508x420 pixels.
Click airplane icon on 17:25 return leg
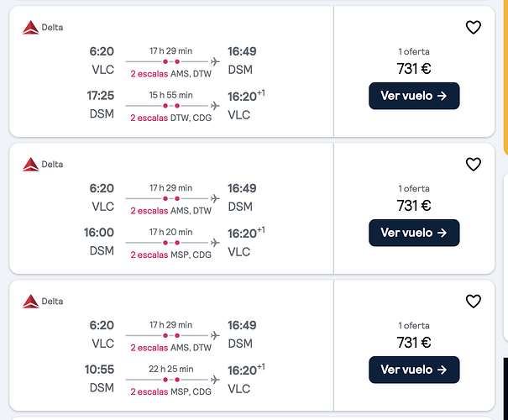[x=215, y=106]
